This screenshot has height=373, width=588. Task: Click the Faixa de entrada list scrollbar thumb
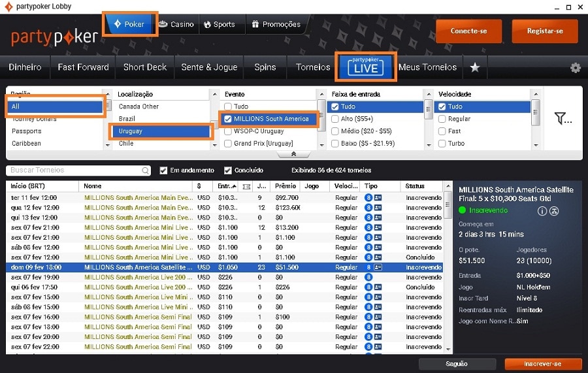coord(429,109)
